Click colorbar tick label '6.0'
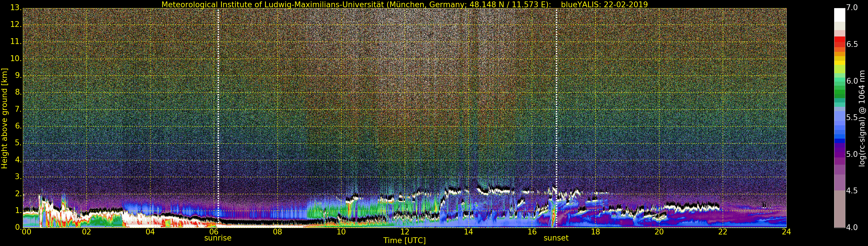868x246 pixels. tap(852, 81)
